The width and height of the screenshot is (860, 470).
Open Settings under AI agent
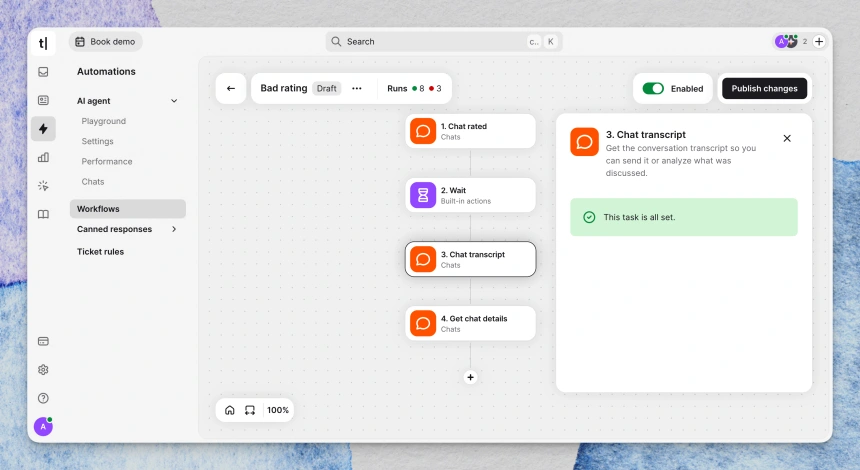[x=98, y=141]
